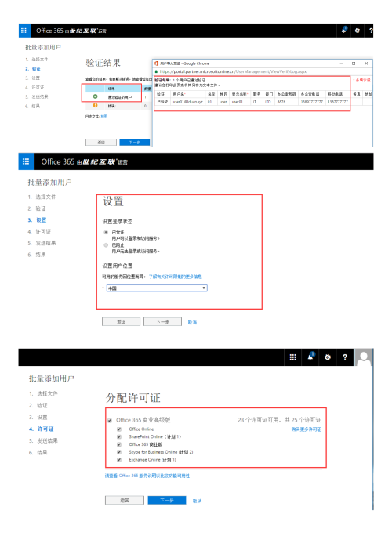
Task: Click step 2 验证 in settings page wizard
Action: point(37,208)
